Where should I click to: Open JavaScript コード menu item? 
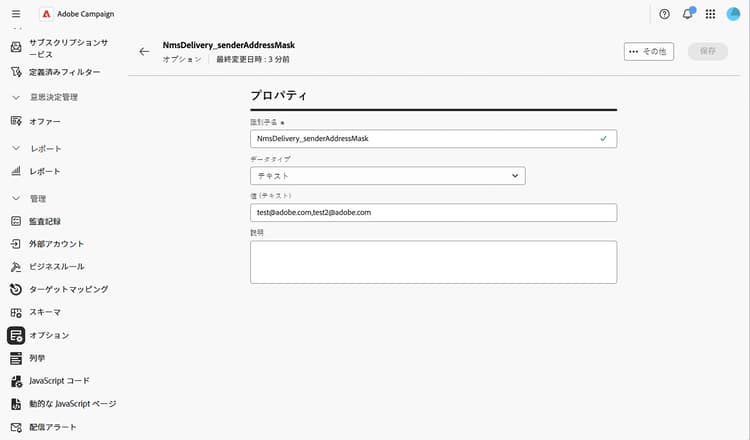[59, 381]
